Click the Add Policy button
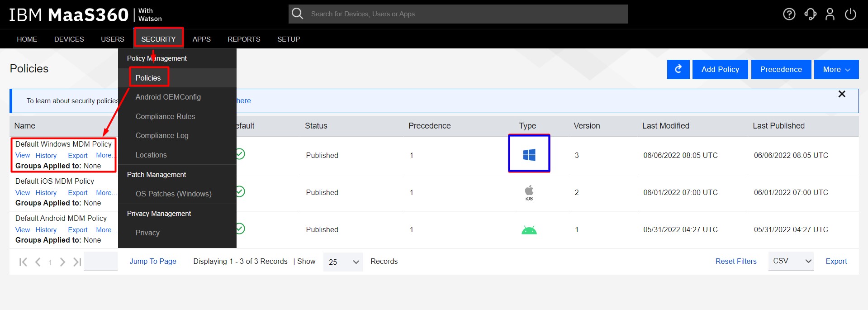 point(720,69)
